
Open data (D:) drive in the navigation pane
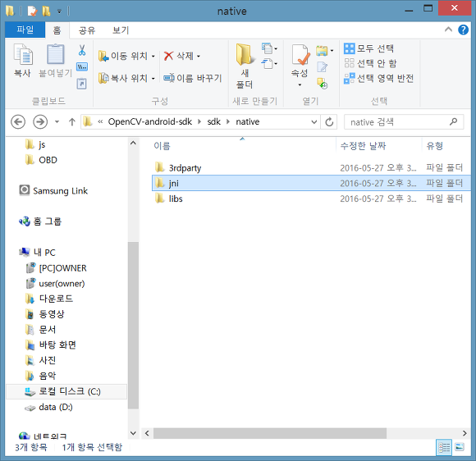click(x=48, y=407)
